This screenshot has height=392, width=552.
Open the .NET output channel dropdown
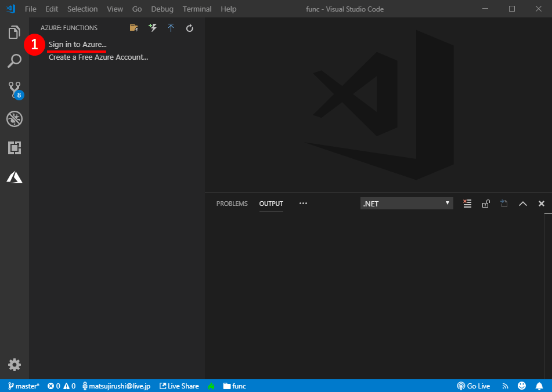(x=407, y=204)
